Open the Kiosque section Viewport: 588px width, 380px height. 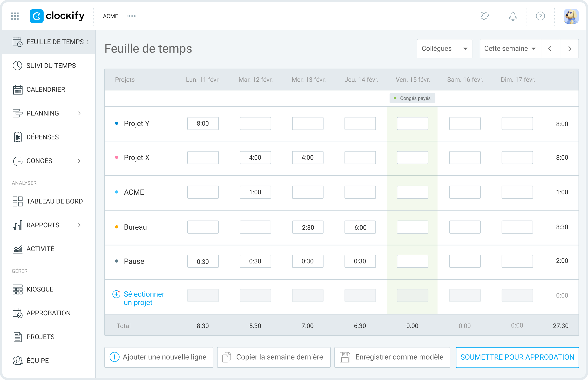[x=40, y=289]
